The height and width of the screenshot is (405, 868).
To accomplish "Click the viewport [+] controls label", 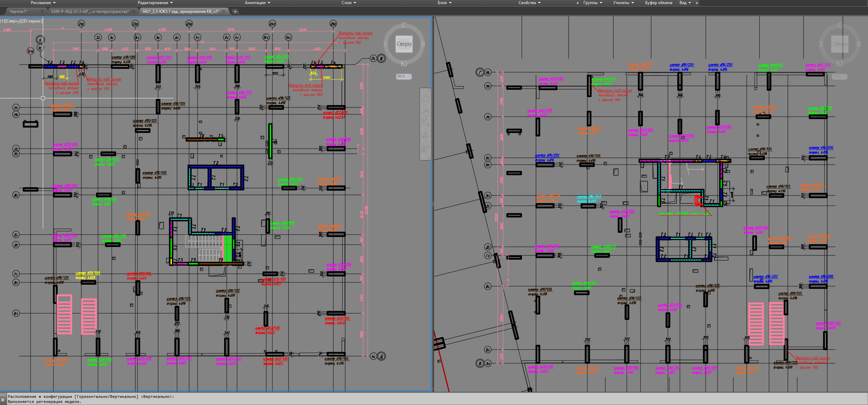I will click(3, 21).
